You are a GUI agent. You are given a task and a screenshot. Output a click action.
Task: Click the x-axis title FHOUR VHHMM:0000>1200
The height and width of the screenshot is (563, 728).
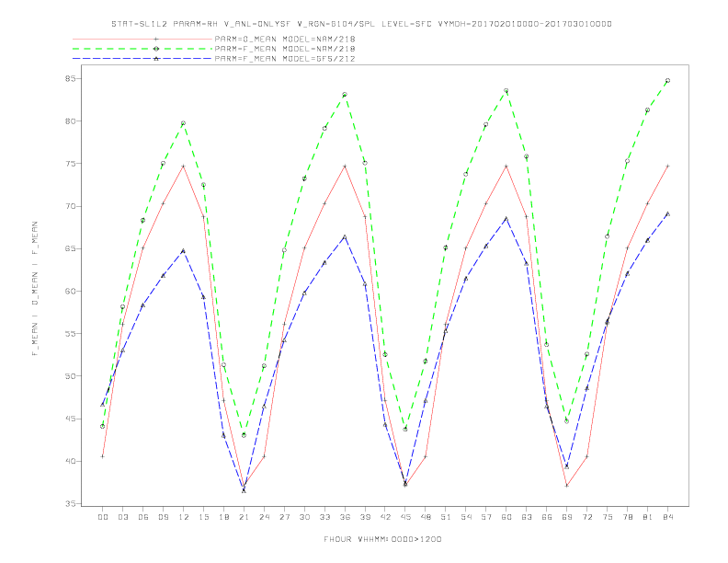[382, 539]
